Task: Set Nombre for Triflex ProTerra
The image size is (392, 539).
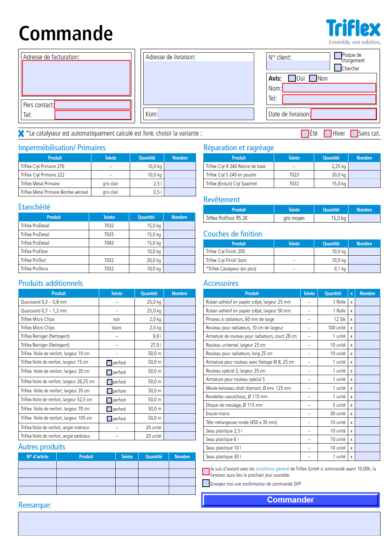Action: coord(179,269)
